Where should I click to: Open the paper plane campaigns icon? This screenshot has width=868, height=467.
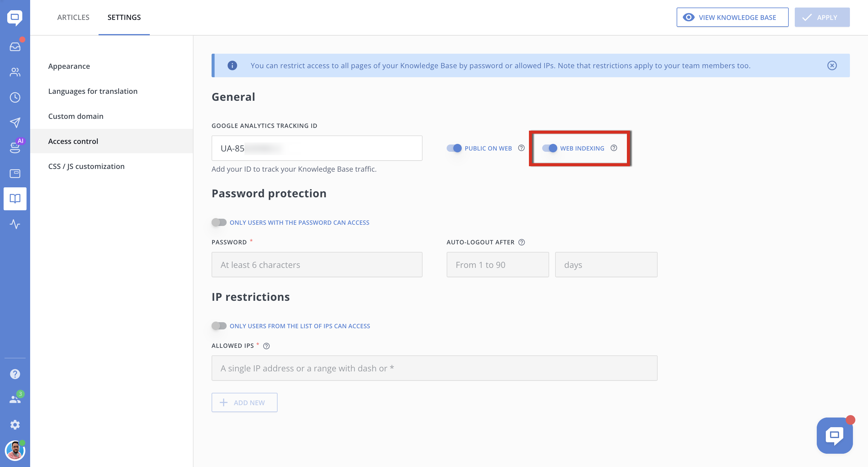15,122
